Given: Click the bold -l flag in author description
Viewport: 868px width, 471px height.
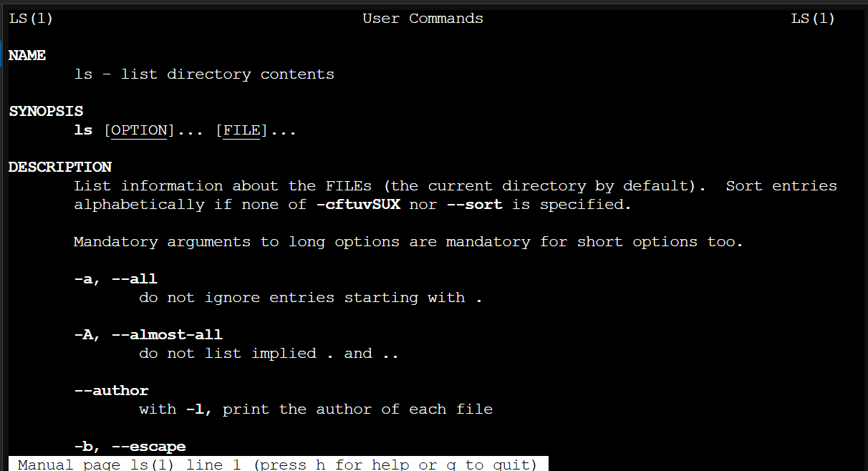Looking at the screenshot, I should coord(195,409).
